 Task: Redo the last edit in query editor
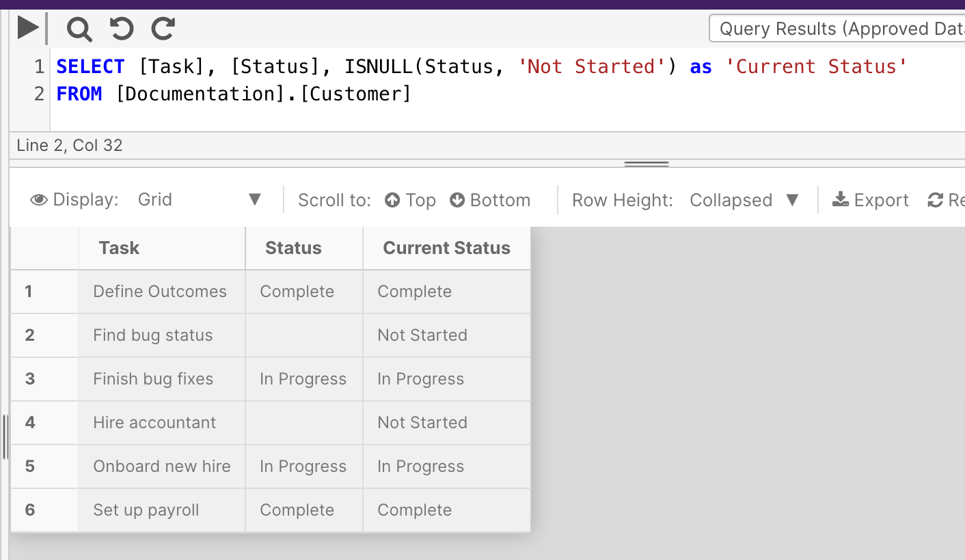click(x=163, y=29)
